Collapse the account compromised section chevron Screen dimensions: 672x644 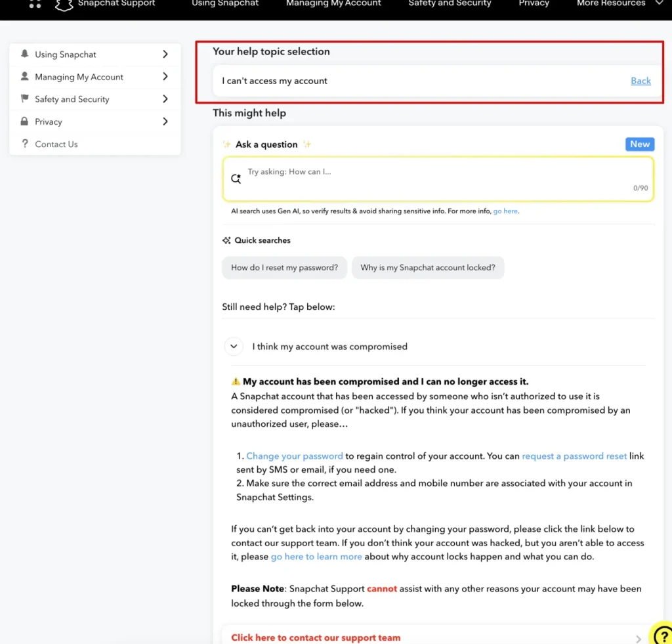[x=234, y=346]
